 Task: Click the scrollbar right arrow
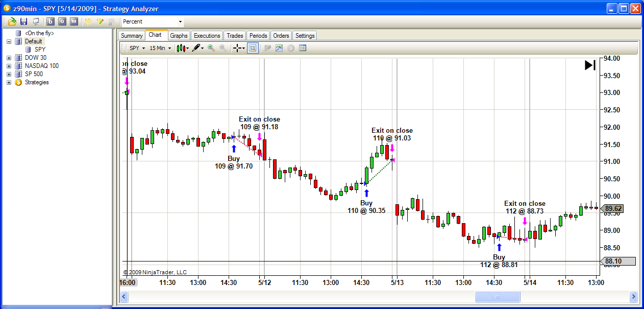pos(633,296)
